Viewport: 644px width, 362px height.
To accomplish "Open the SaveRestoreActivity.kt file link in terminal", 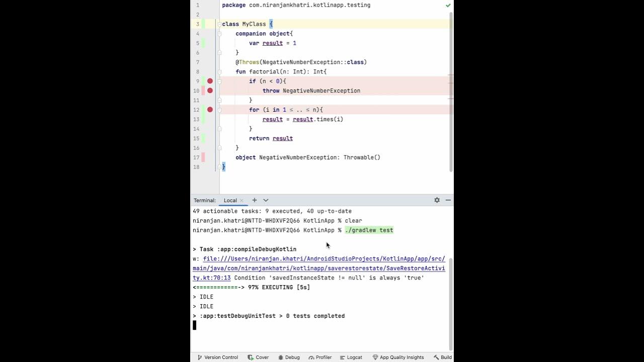I will [319, 268].
